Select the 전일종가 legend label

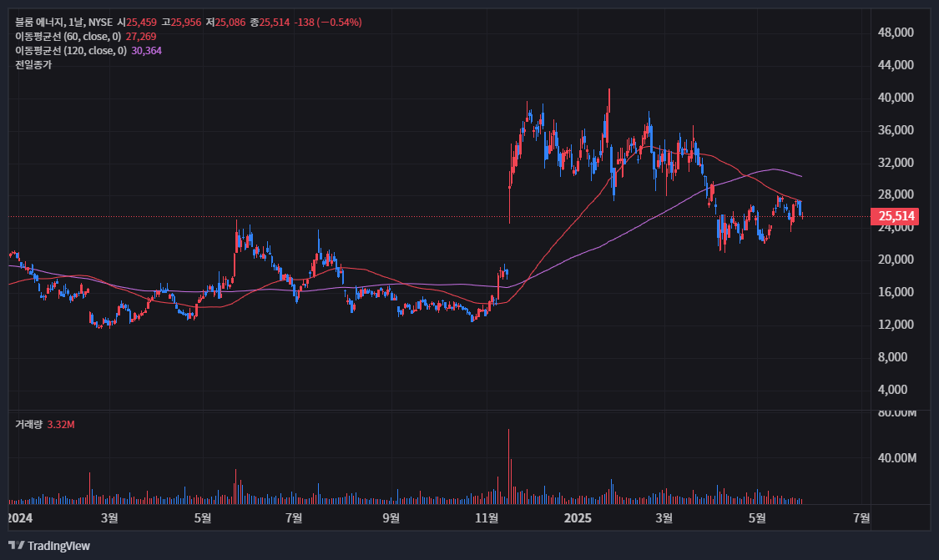pyautogui.click(x=33, y=65)
